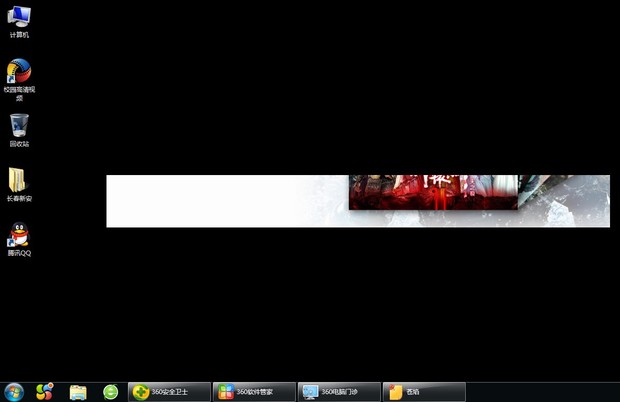Screen dimensions: 620x402
Task: Launch the 校园高清视频 video shortcut
Action: tap(20, 72)
